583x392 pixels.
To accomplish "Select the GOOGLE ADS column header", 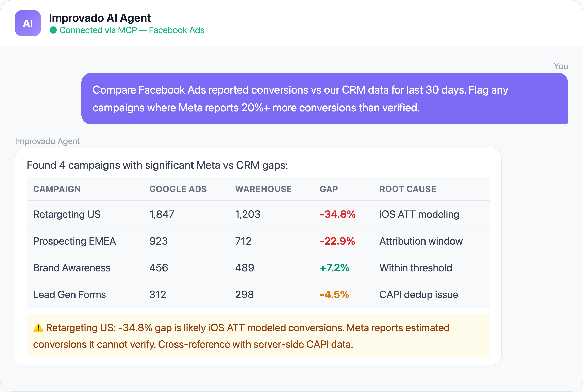I will [178, 189].
